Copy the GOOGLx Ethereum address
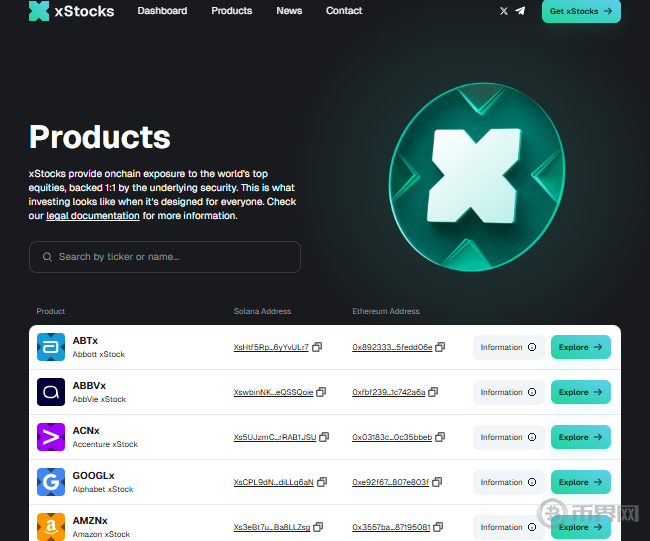The height and width of the screenshot is (541, 650). point(438,482)
